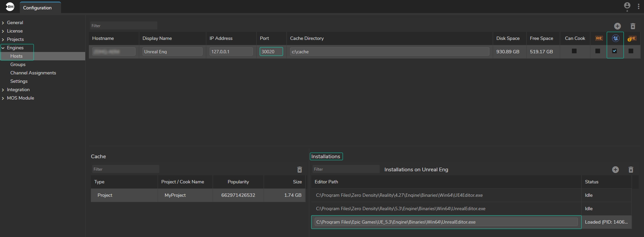The image size is (644, 237).
Task: Click the add installation plus icon
Action: (x=615, y=170)
